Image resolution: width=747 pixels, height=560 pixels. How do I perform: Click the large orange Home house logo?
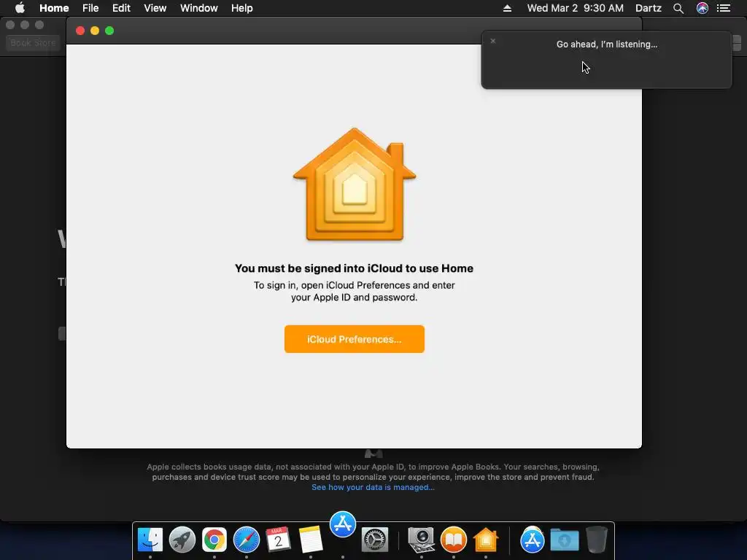point(355,184)
